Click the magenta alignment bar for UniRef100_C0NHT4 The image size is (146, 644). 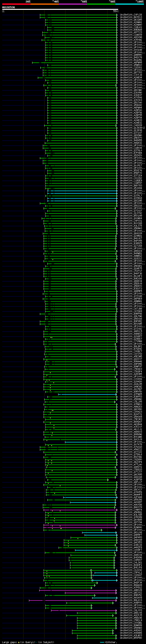(80, 509)
